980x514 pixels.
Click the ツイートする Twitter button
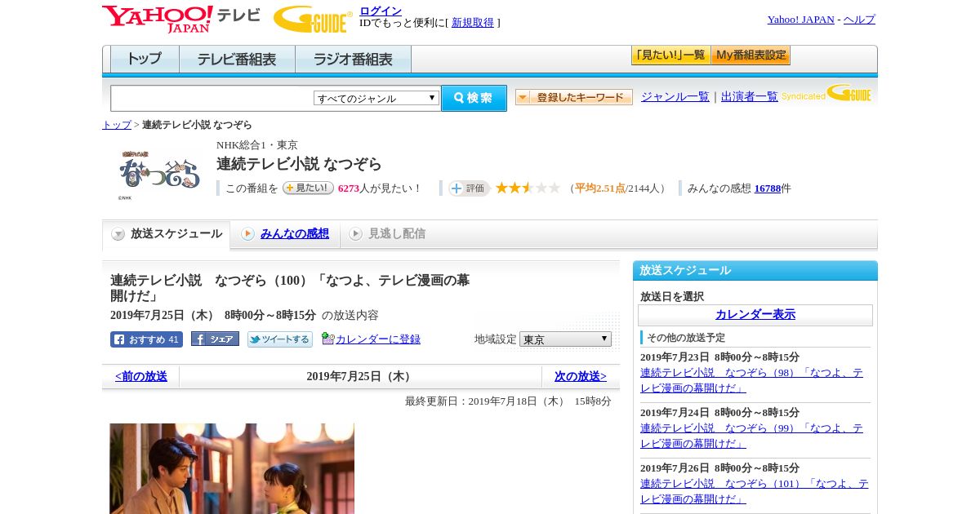[280, 339]
